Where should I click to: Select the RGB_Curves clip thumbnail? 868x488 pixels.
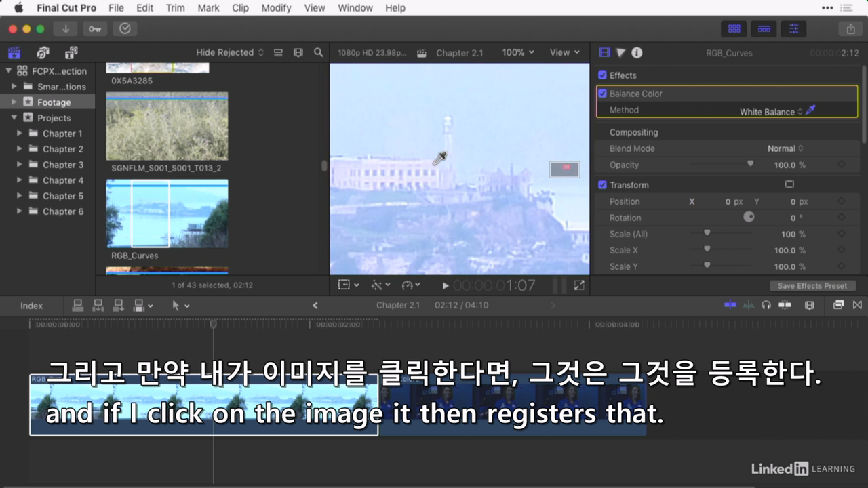(167, 213)
